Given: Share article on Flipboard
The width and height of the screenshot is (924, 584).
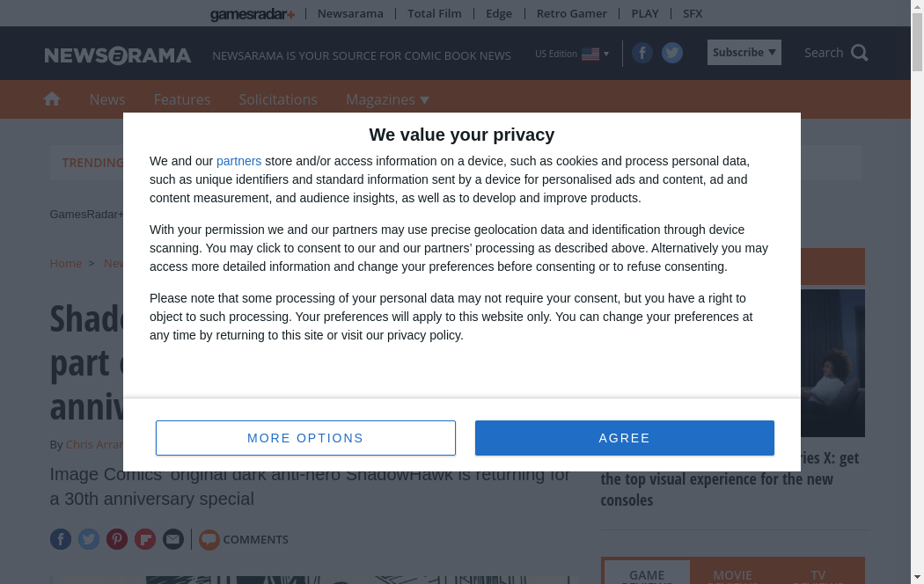Looking at the screenshot, I should point(145,539).
